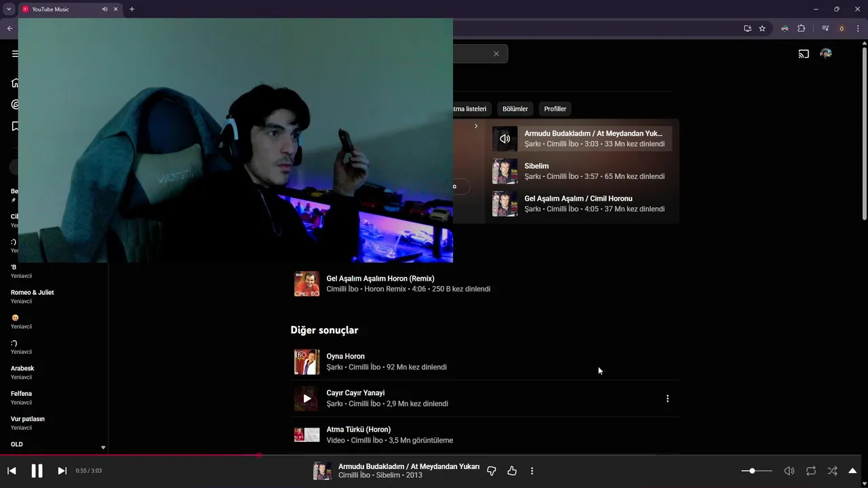The height and width of the screenshot is (488, 868).
Task: Toggle repeat mode in player
Action: click(810, 470)
